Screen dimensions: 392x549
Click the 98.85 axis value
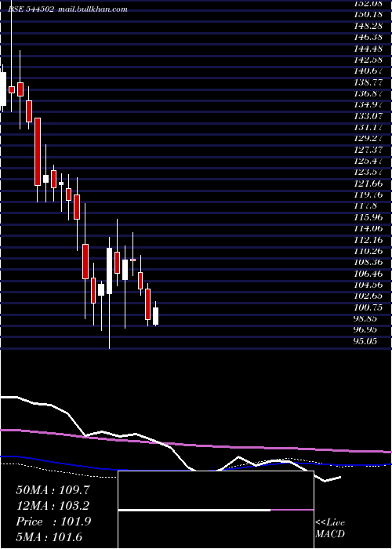click(365, 318)
